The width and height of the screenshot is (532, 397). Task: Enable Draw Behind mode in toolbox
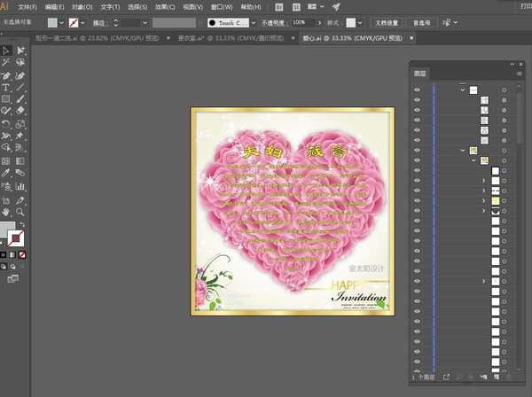pyautogui.click(x=13, y=267)
